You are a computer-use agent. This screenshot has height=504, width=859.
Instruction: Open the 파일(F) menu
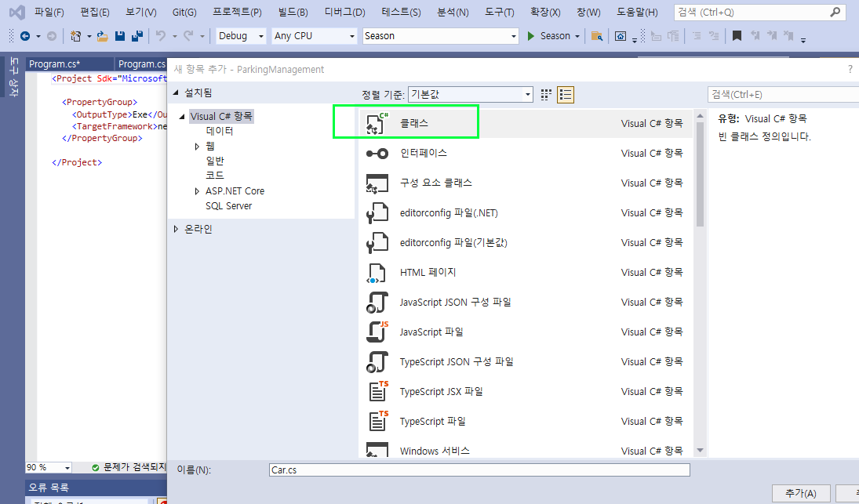tap(49, 12)
